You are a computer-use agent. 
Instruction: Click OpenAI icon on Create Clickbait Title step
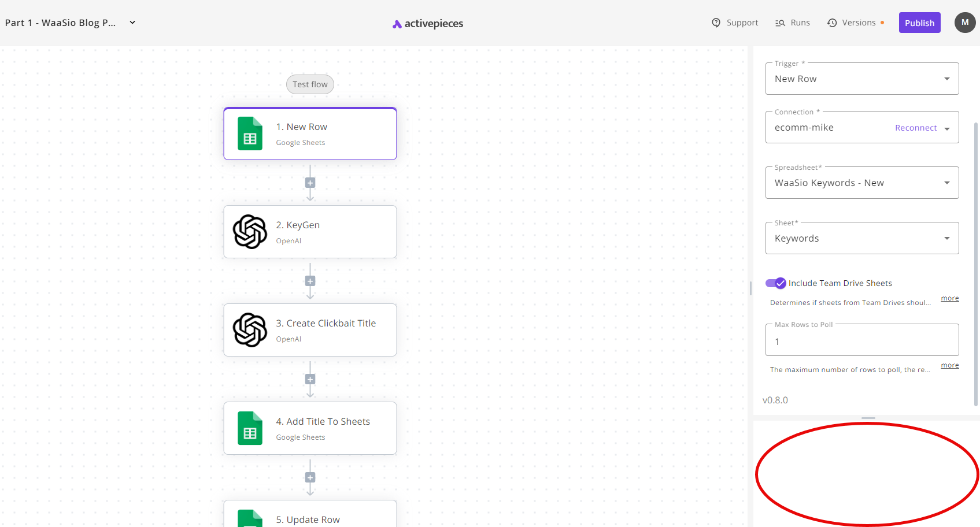tap(250, 330)
